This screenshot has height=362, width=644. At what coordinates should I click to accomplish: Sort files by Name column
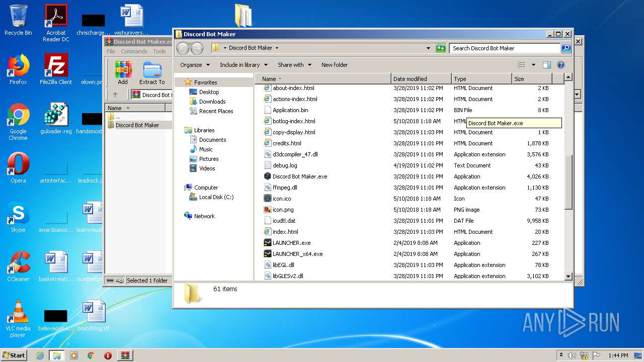[324, 79]
